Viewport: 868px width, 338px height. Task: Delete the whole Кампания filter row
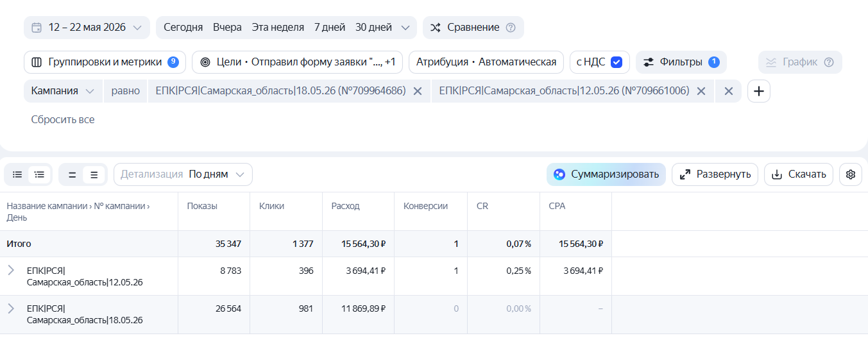click(x=729, y=91)
